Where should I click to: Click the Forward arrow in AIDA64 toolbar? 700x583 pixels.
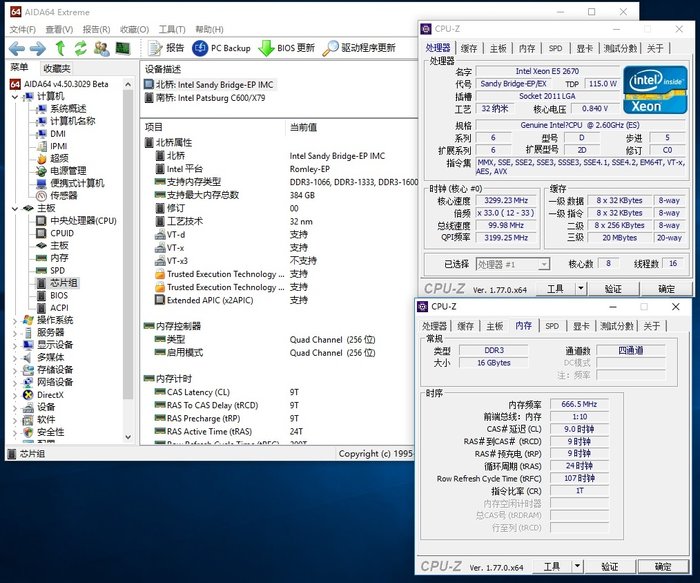pos(38,48)
